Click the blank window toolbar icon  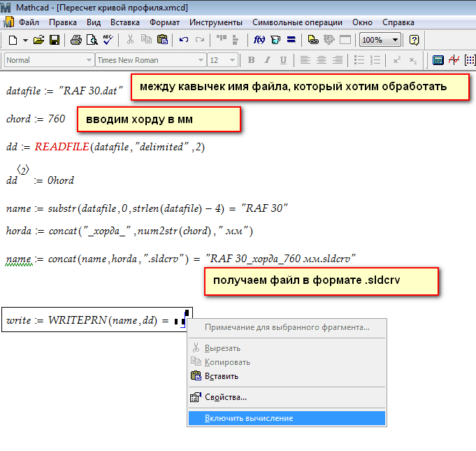click(345, 40)
